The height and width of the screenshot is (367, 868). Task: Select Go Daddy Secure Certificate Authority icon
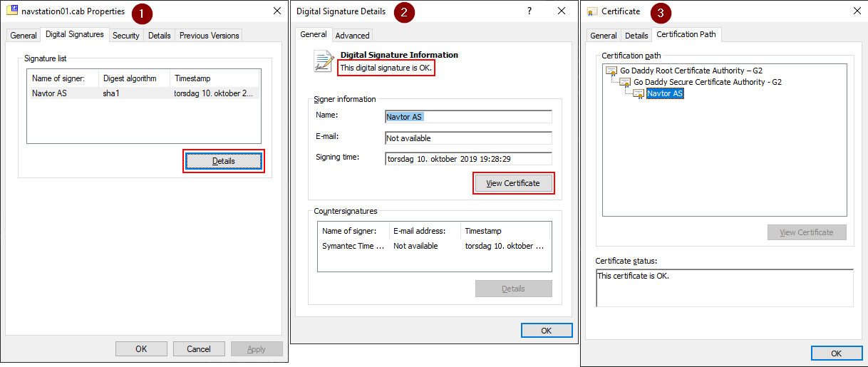click(625, 82)
